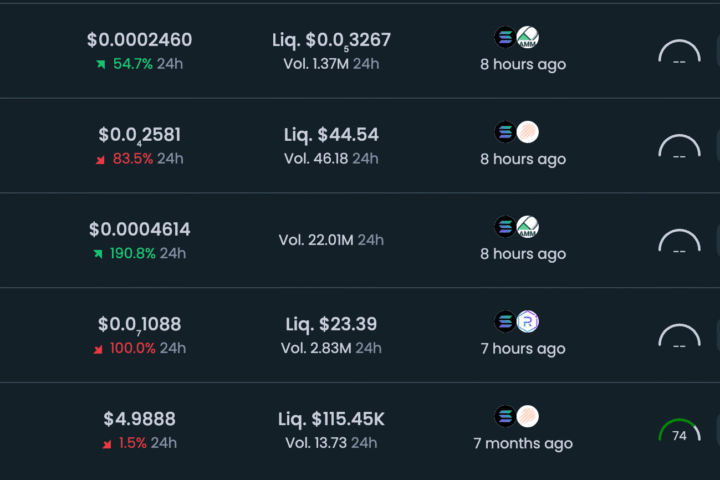Click the "7 months ago" age label

click(x=523, y=443)
